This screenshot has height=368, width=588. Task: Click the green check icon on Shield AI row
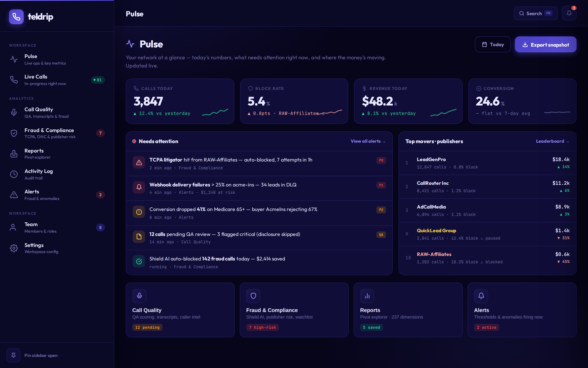coord(139,261)
